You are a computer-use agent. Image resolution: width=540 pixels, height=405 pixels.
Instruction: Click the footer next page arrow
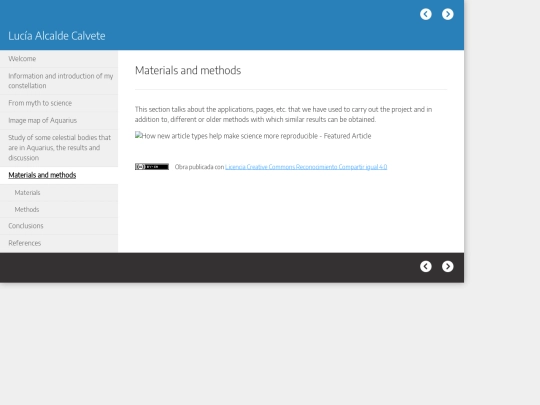[x=448, y=266]
